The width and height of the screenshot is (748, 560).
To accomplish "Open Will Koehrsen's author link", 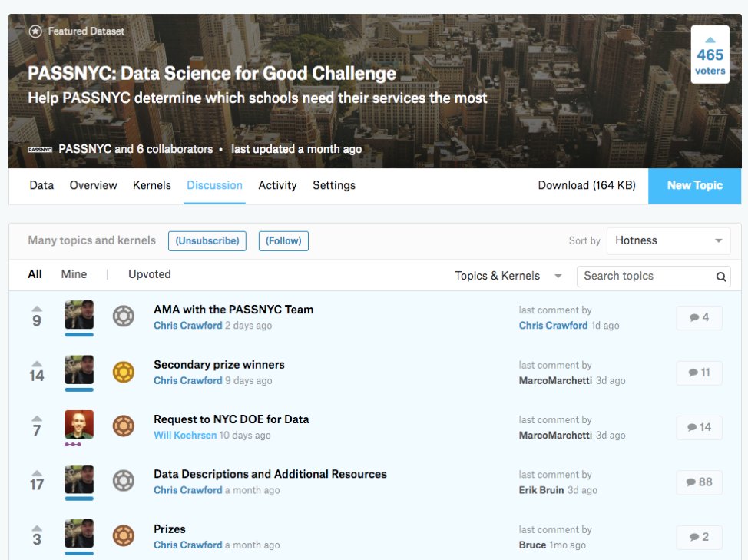I will click(x=185, y=435).
